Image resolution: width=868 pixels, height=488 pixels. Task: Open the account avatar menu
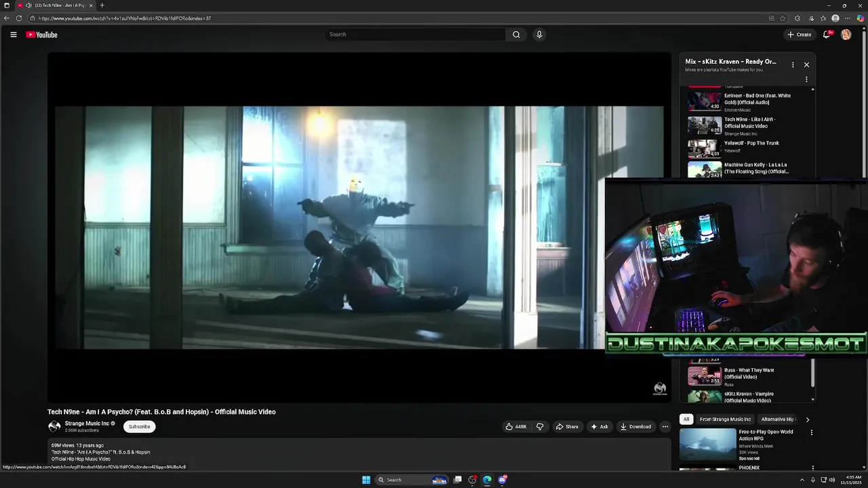pos(846,35)
